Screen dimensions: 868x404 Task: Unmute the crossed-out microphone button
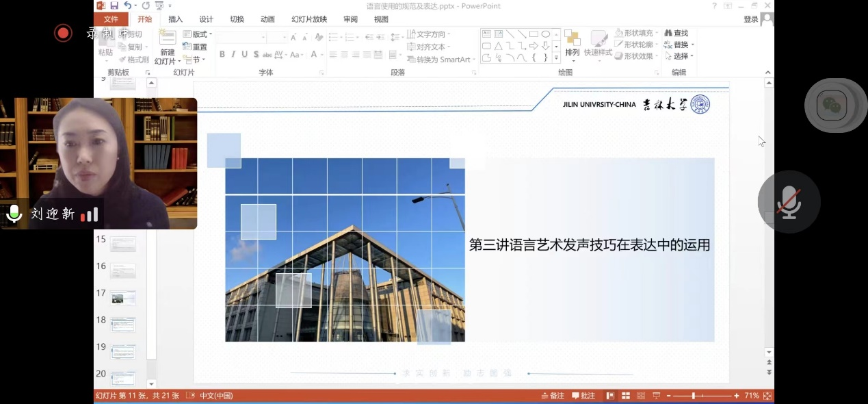click(x=789, y=202)
